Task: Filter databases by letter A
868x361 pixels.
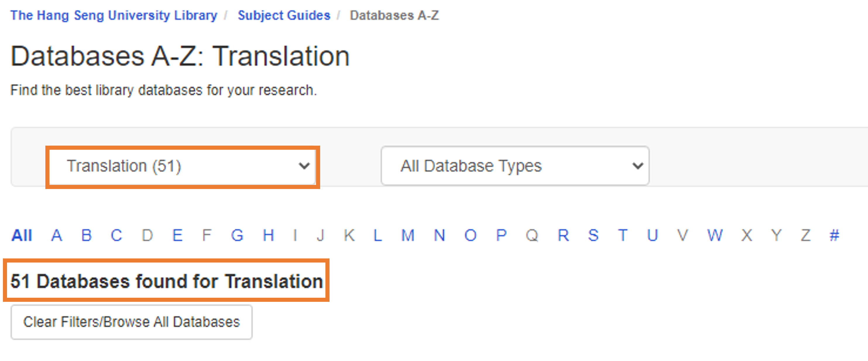Action: pyautogui.click(x=56, y=236)
